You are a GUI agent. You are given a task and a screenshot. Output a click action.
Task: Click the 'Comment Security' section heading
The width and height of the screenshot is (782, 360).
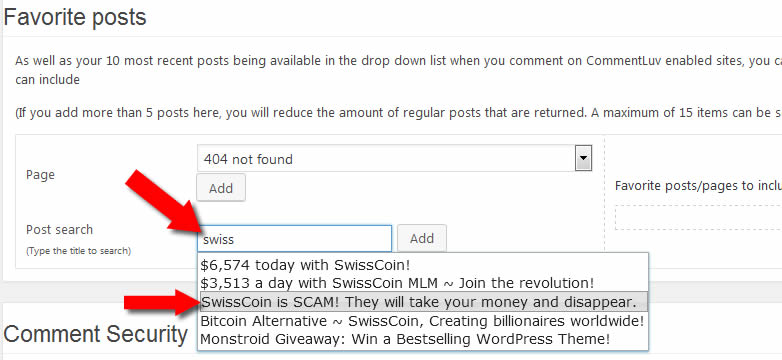tap(95, 334)
